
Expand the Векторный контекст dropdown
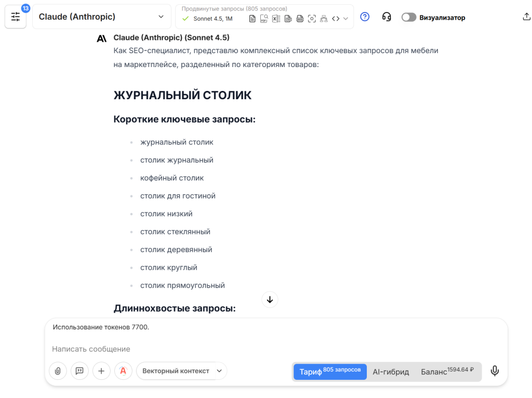[x=181, y=371]
